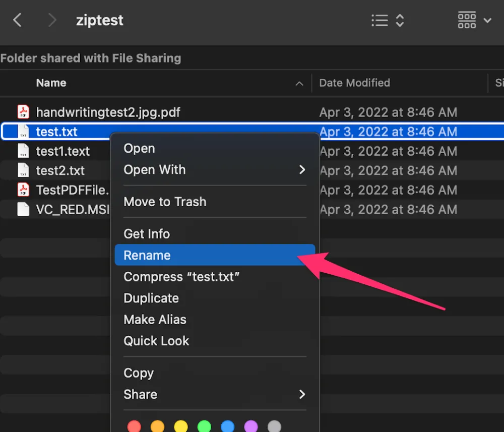Select the test1.text file icon
The width and height of the screenshot is (504, 432).
pos(23,151)
